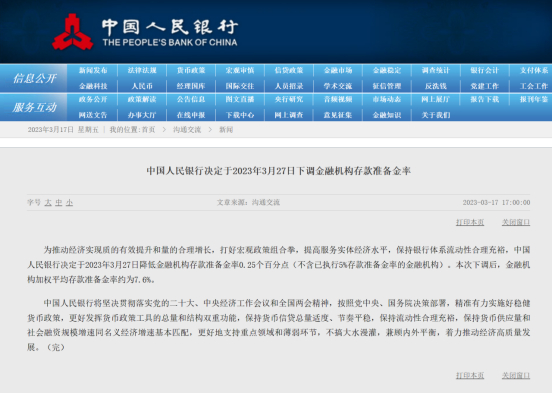The image size is (553, 394).
Task: Open 工会工作 menu item
Action: pyautogui.click(x=534, y=86)
